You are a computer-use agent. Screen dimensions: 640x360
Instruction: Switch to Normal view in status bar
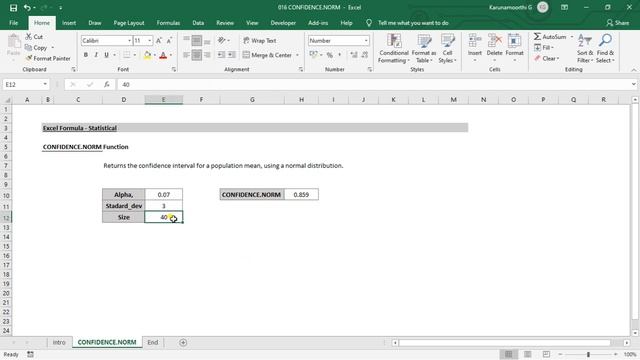tap(509, 354)
